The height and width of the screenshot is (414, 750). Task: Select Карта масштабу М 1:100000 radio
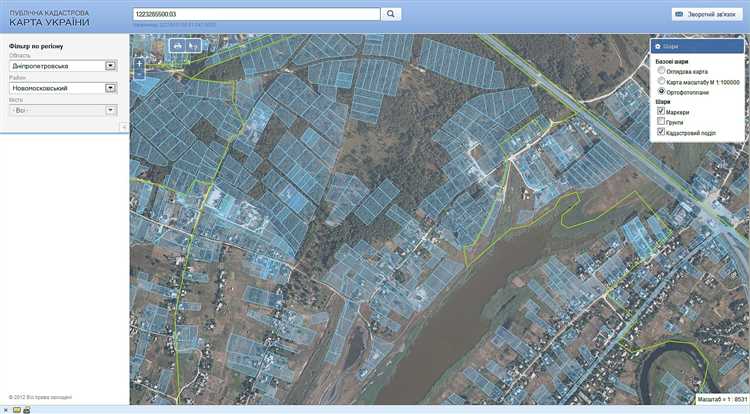point(662,82)
